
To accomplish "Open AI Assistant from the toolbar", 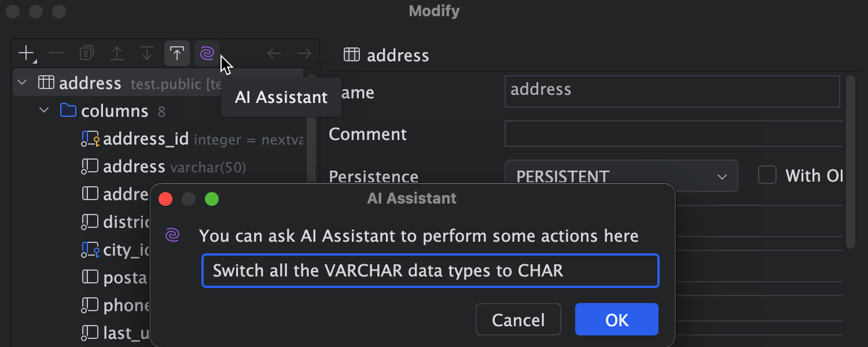I will (x=207, y=54).
